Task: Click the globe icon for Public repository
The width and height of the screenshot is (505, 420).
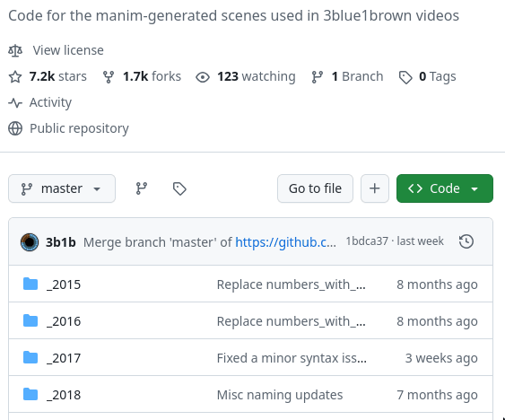Action: (x=15, y=128)
